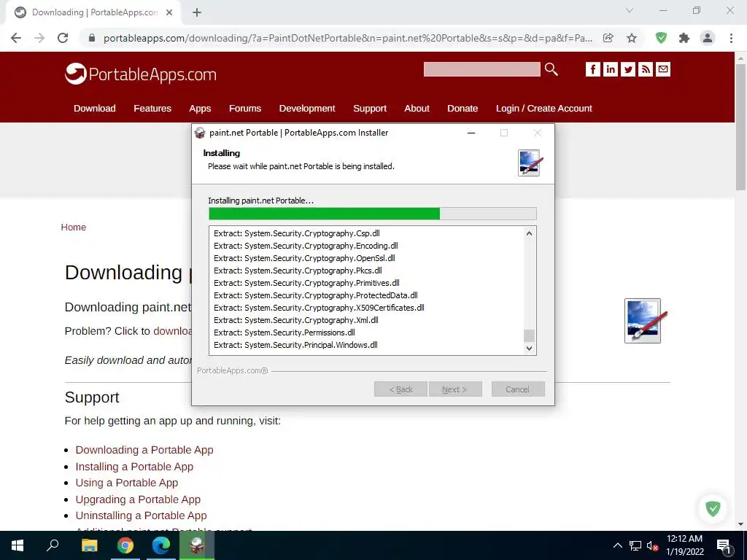Screen dimensions: 747x560
Task: Open the email newsletter icon
Action: point(663,69)
